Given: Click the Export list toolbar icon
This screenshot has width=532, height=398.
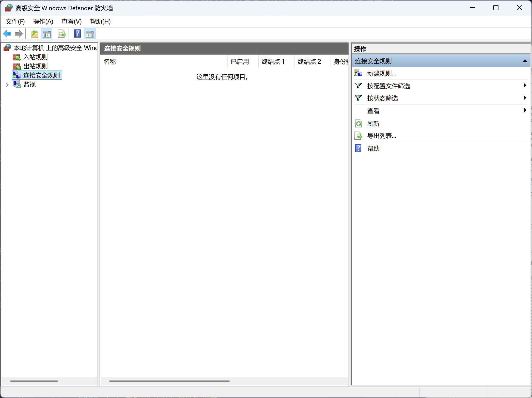Looking at the screenshot, I should pyautogui.click(x=62, y=34).
